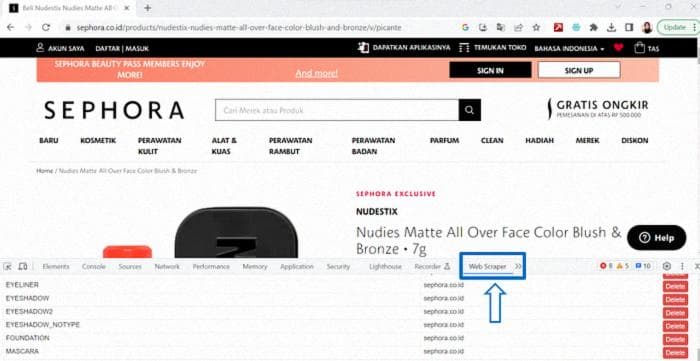This screenshot has width=700, height=361.
Task: Click Dapatkan Aplikasinya app link
Action: click(x=404, y=48)
